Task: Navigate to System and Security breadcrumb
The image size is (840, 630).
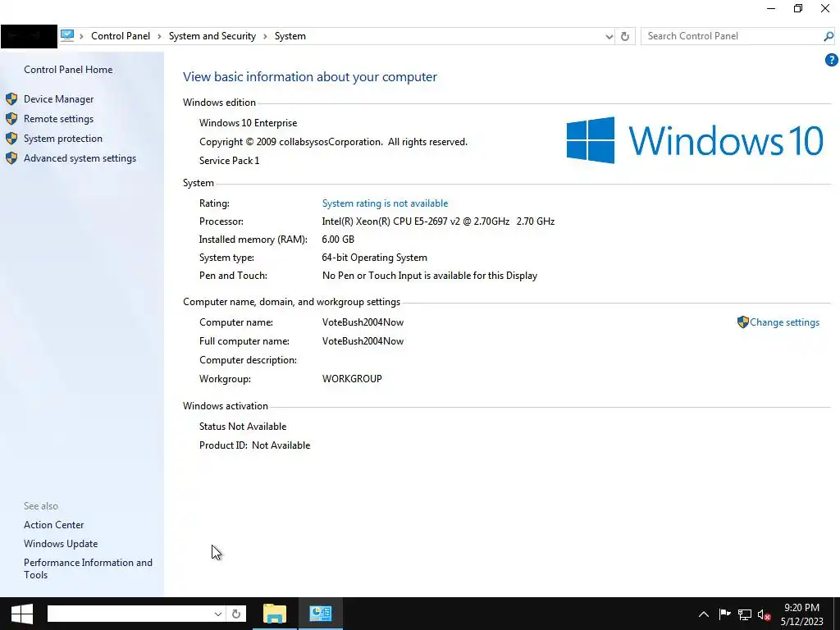Action: pos(212,36)
